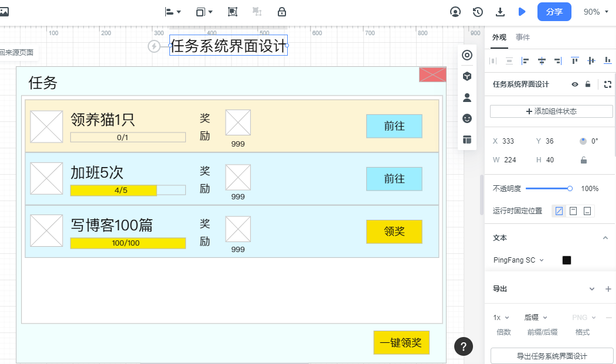Screen dimensions: 616x364
Task: Click the question mark help button
Action: [464, 346]
